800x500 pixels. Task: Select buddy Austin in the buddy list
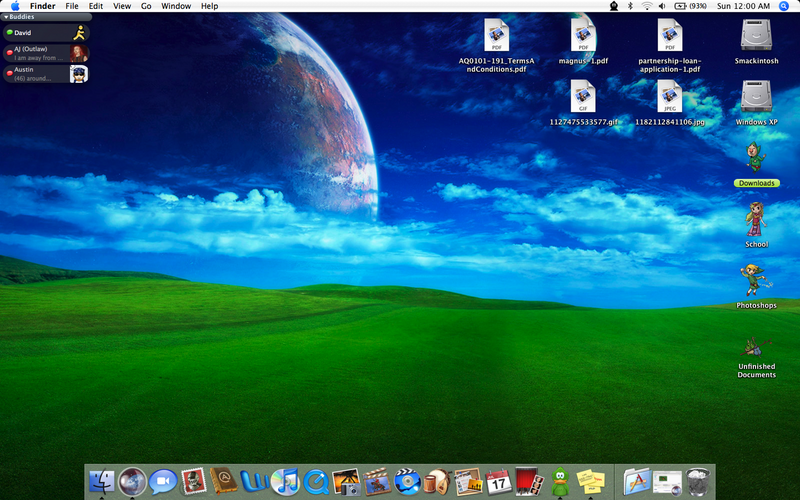click(46, 73)
